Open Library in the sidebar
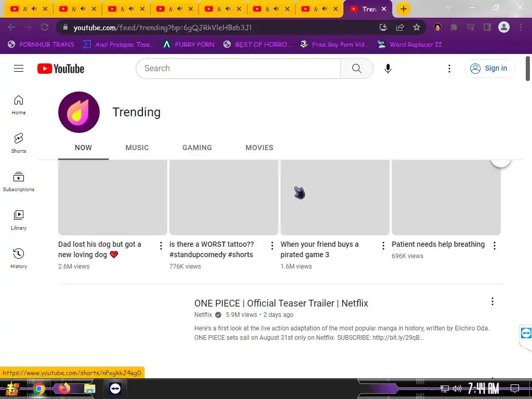The height and width of the screenshot is (399, 532). coord(19,220)
